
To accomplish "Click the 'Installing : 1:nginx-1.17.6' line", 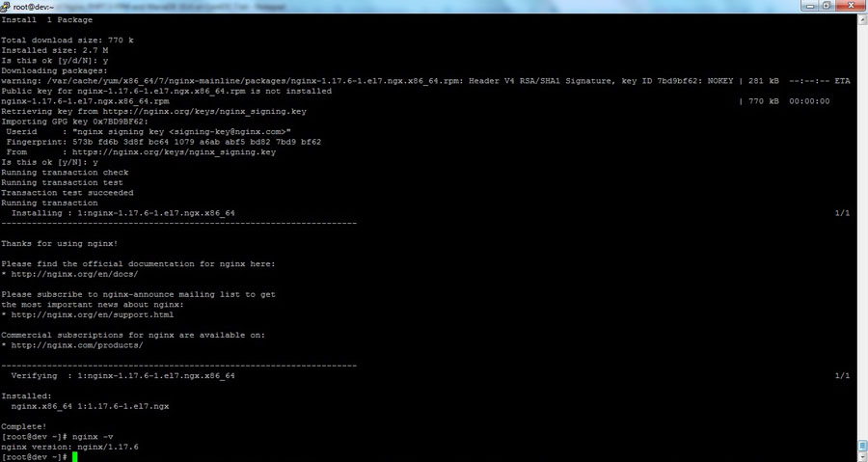I will coord(122,213).
